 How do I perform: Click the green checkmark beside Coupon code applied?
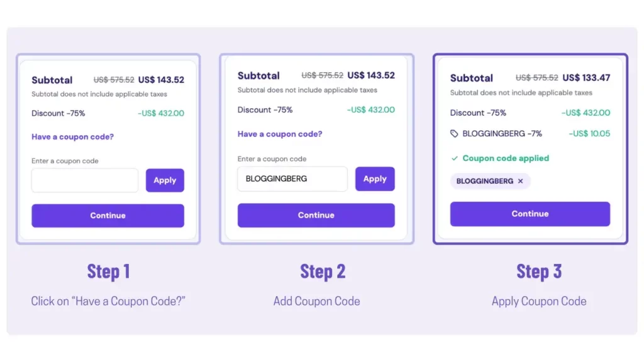click(x=453, y=158)
